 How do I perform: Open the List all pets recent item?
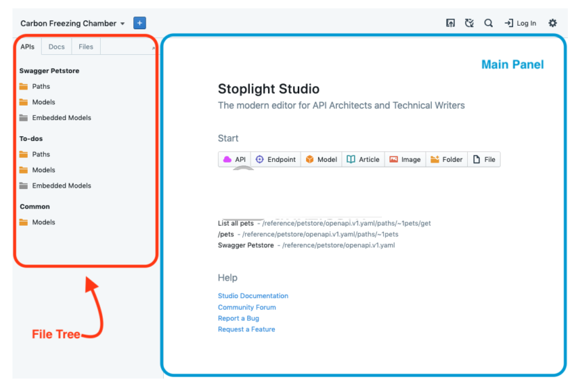point(324,224)
